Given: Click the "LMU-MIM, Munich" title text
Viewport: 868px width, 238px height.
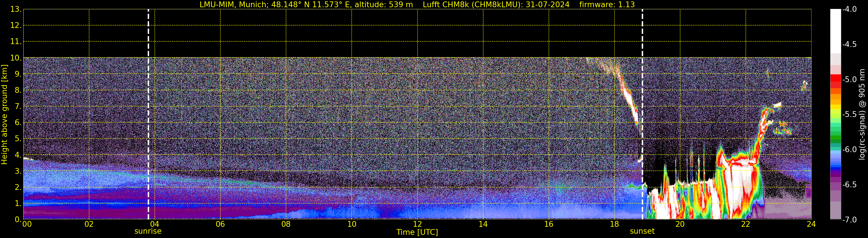Looking at the screenshot, I should click(x=234, y=5).
